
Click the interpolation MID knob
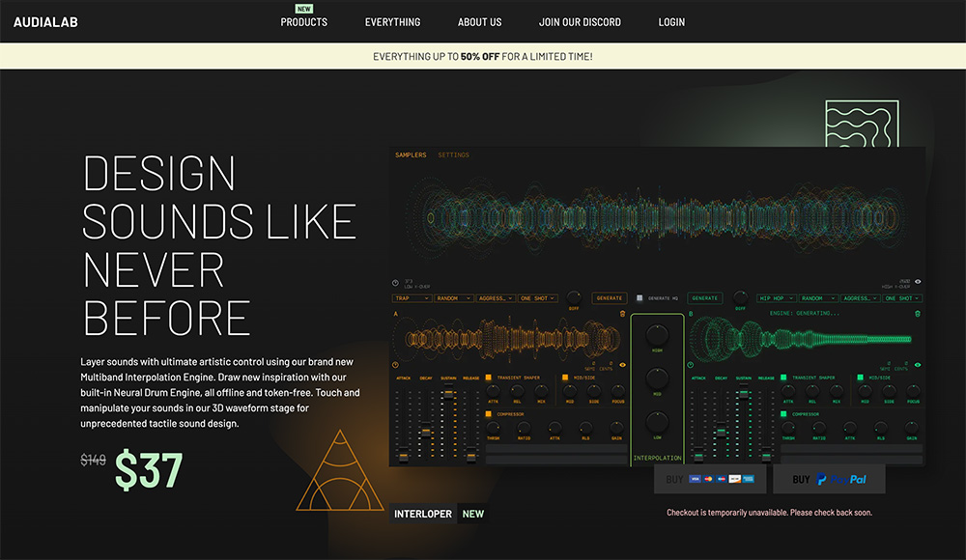point(657,378)
